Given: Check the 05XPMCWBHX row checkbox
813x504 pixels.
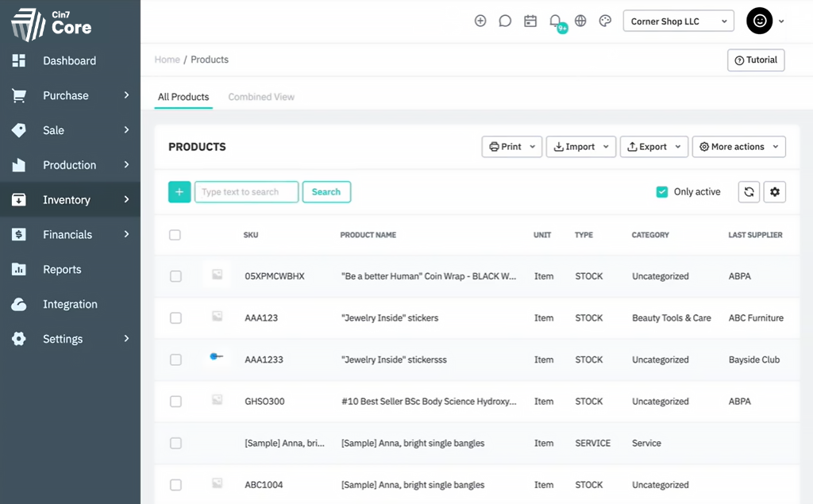Looking at the screenshot, I should [175, 276].
